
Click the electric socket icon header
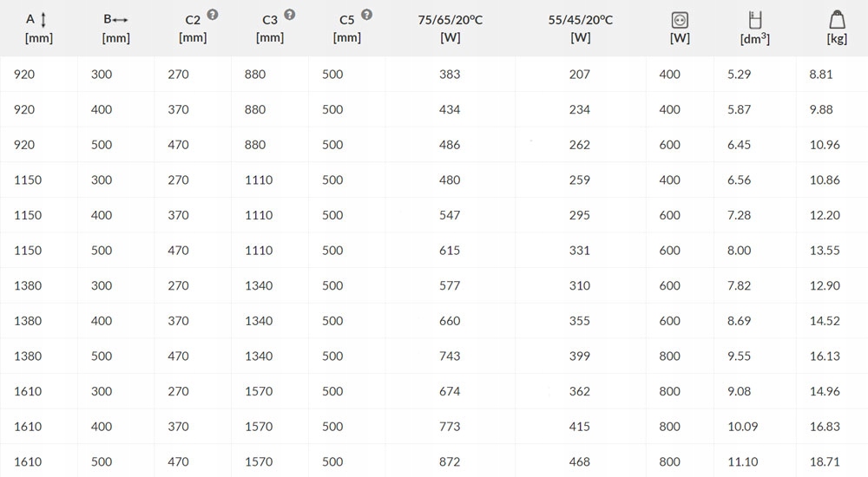[680, 21]
